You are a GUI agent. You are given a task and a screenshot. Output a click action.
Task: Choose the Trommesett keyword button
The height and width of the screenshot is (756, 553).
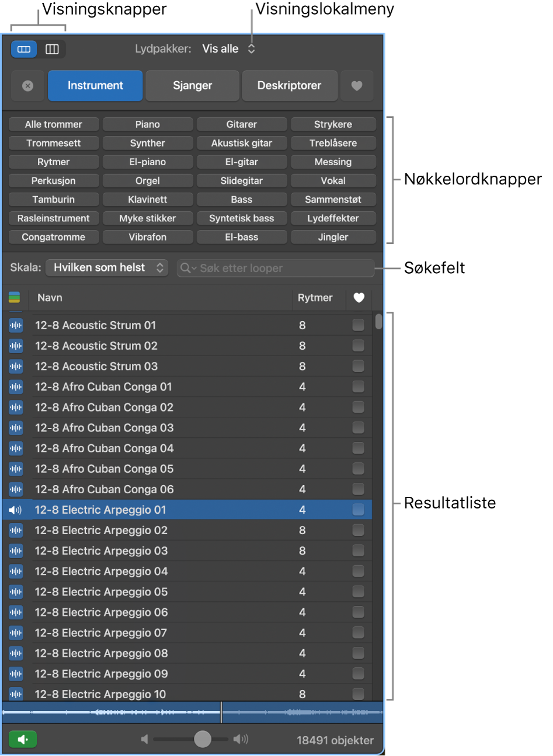coord(54,143)
